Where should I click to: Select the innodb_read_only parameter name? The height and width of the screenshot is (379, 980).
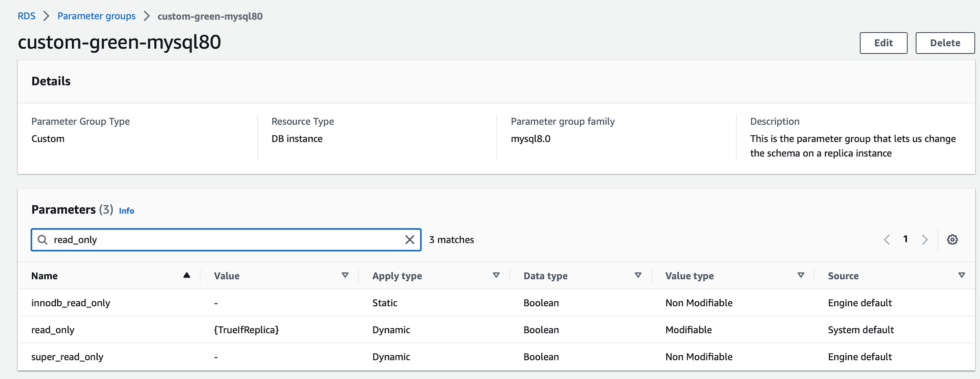71,303
